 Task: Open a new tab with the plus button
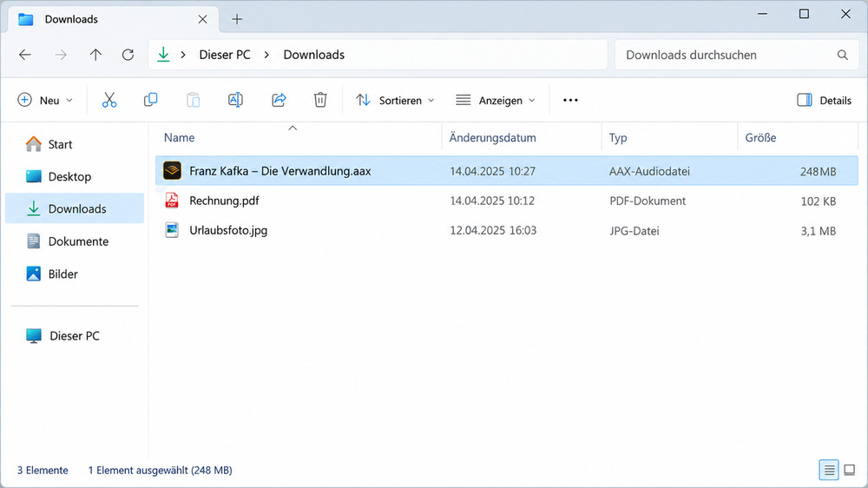coord(237,19)
